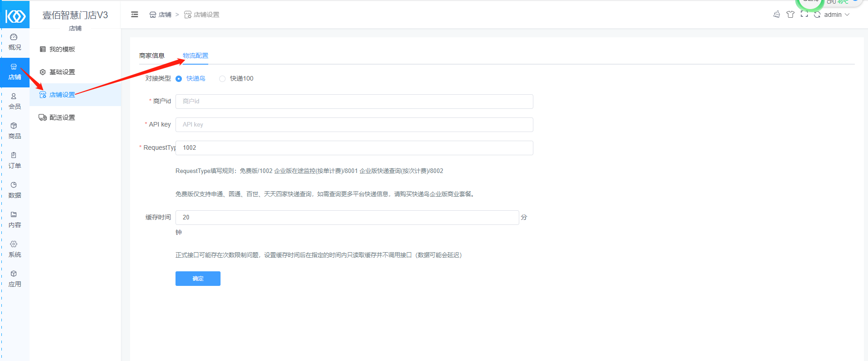
Task: Open the admin user dropdown
Action: coord(837,15)
